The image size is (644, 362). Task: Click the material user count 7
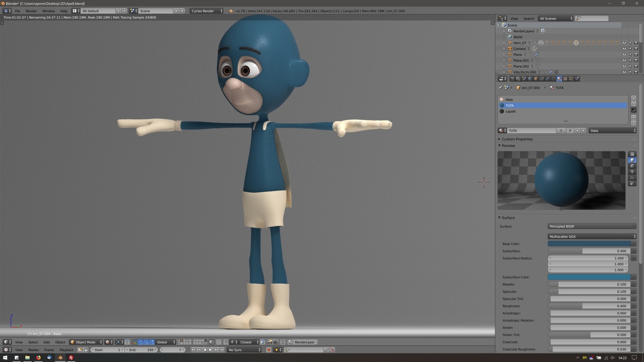pyautogui.click(x=561, y=131)
